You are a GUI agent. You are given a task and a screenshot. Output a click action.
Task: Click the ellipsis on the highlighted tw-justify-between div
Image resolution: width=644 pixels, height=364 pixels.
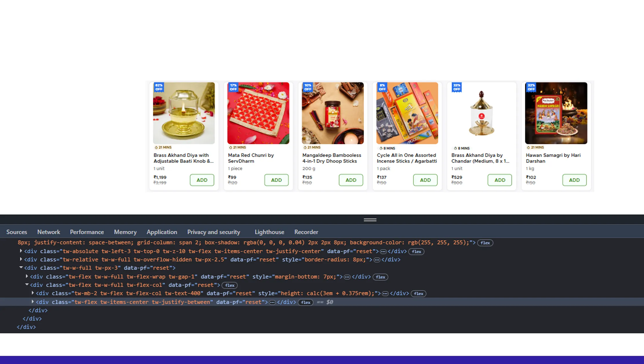click(272, 302)
